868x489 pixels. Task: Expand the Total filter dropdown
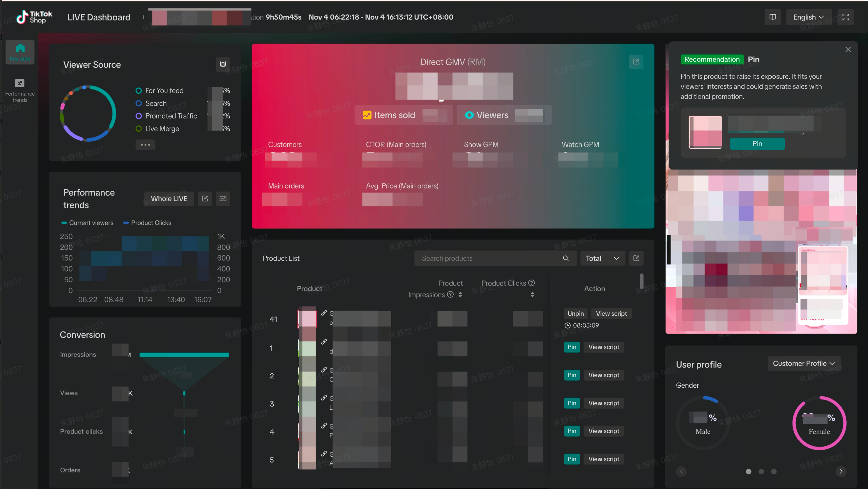click(x=602, y=258)
